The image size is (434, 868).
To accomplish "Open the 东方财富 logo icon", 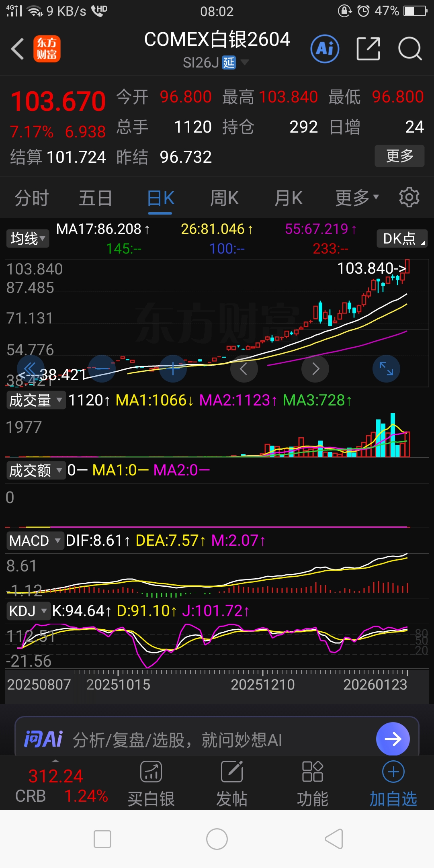I will coord(47,49).
